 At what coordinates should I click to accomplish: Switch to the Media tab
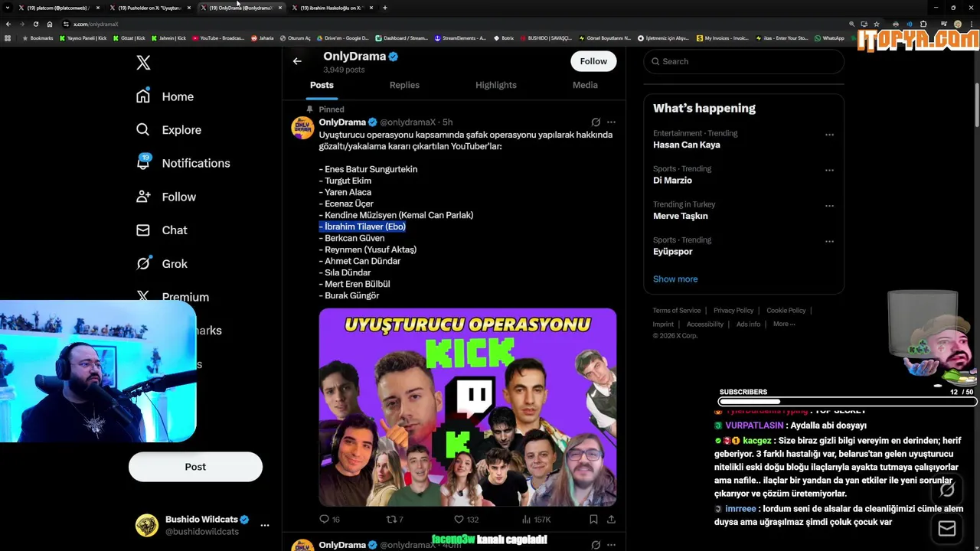[x=585, y=85]
